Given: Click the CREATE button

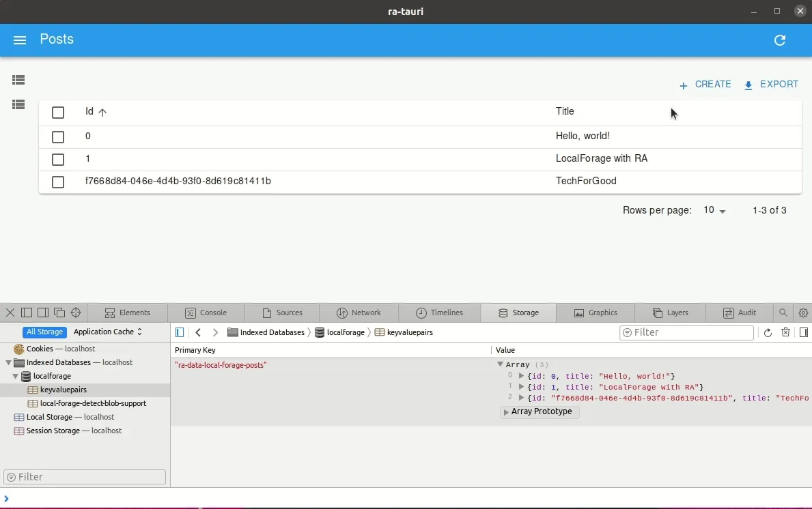Looking at the screenshot, I should (x=705, y=84).
